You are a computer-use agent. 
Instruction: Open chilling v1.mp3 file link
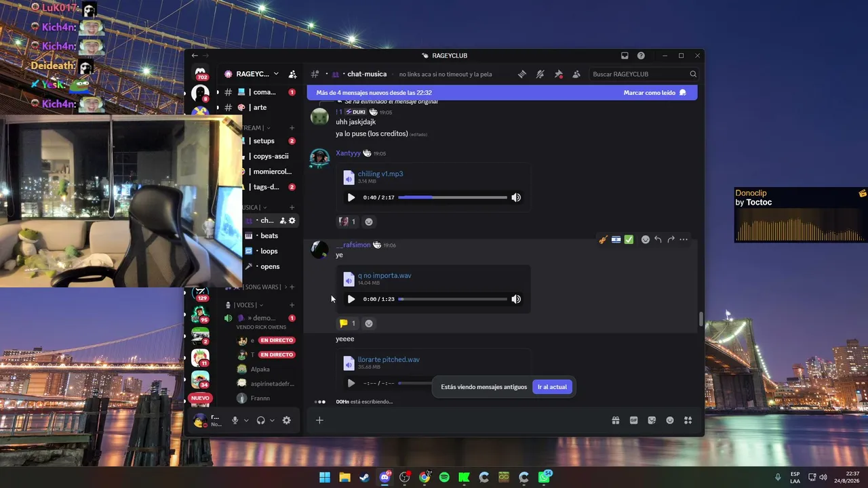380,174
